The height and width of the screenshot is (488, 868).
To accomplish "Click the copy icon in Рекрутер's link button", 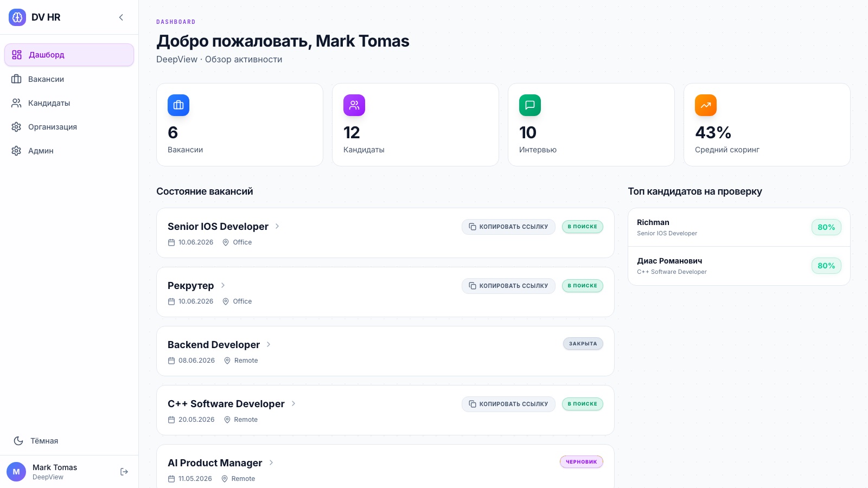I will coord(473,286).
